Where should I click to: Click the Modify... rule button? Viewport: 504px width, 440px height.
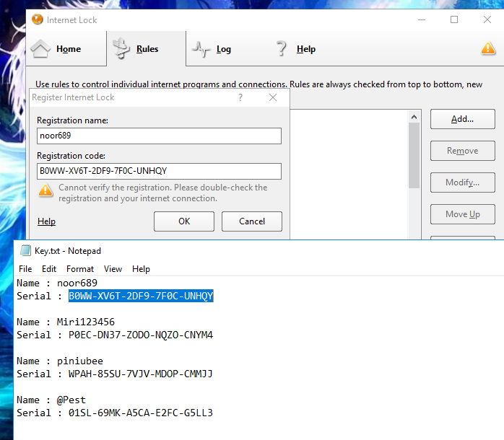point(463,182)
